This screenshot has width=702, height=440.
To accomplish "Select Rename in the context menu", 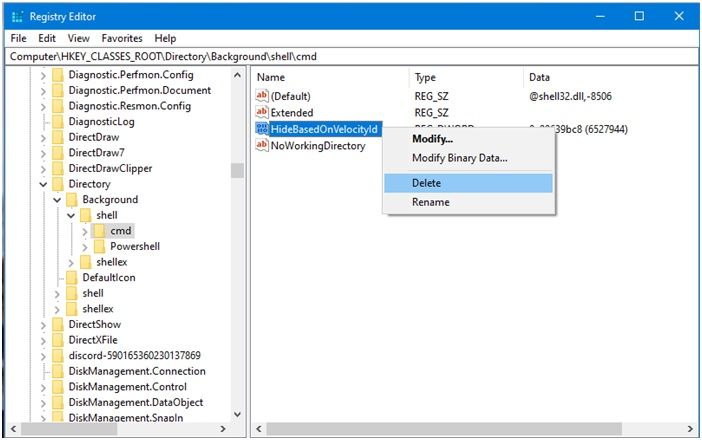I will coord(430,202).
